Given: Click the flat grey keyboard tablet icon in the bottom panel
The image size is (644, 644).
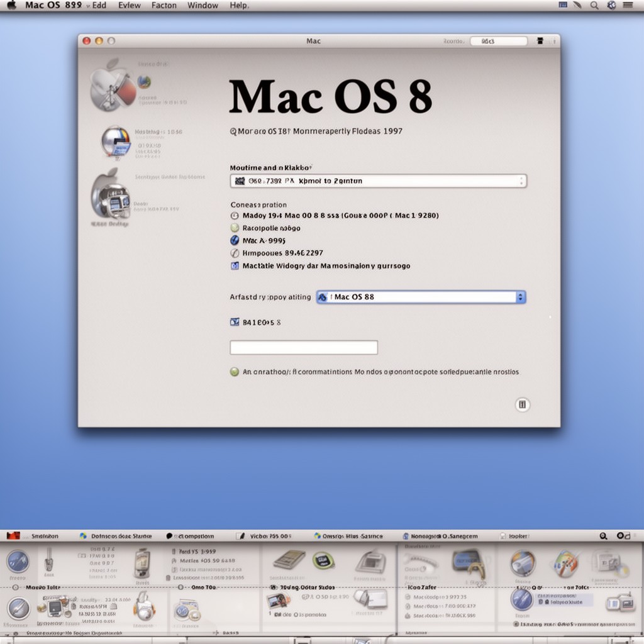Looking at the screenshot, I should click(289, 560).
